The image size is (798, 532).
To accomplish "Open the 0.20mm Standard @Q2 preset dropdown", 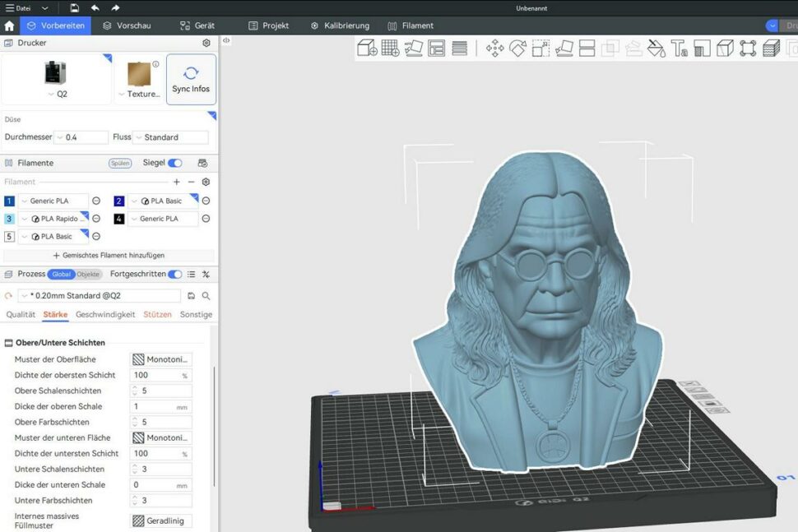I will pos(100,295).
